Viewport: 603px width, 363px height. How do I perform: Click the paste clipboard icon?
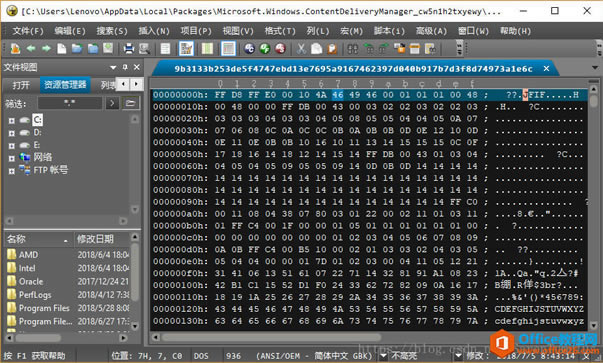coord(332,48)
